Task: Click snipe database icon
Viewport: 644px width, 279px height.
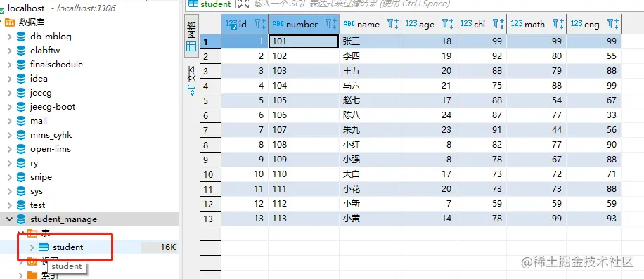Action: (x=21, y=177)
